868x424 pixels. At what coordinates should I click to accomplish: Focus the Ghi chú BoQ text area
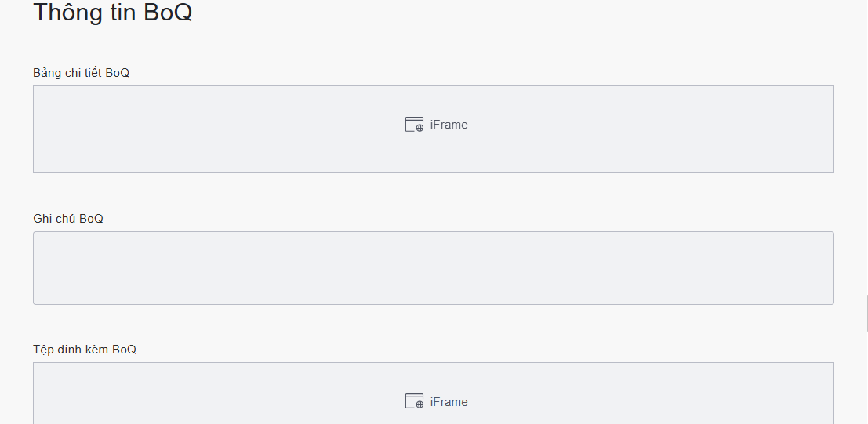[x=433, y=267]
